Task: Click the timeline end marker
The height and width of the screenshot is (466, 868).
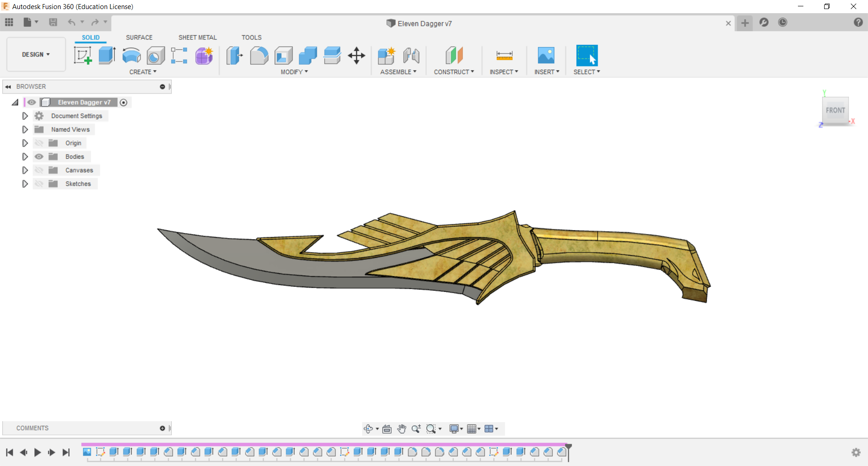Action: tap(569, 452)
